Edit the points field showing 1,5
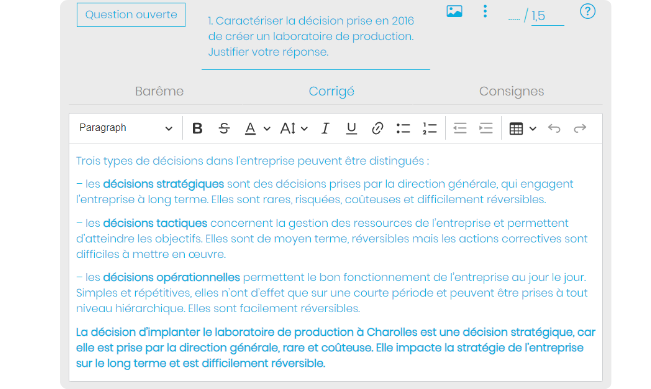 pos(547,16)
